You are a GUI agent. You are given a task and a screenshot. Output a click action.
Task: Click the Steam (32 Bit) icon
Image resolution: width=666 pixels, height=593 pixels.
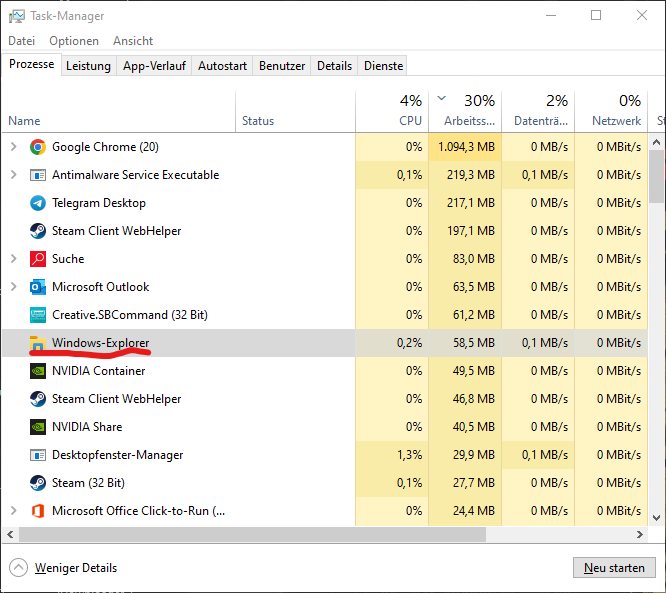[38, 483]
